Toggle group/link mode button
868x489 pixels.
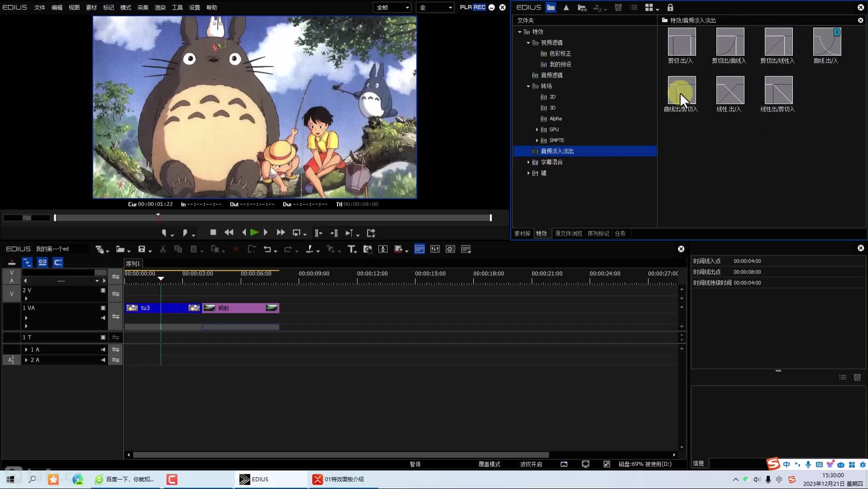click(x=43, y=262)
